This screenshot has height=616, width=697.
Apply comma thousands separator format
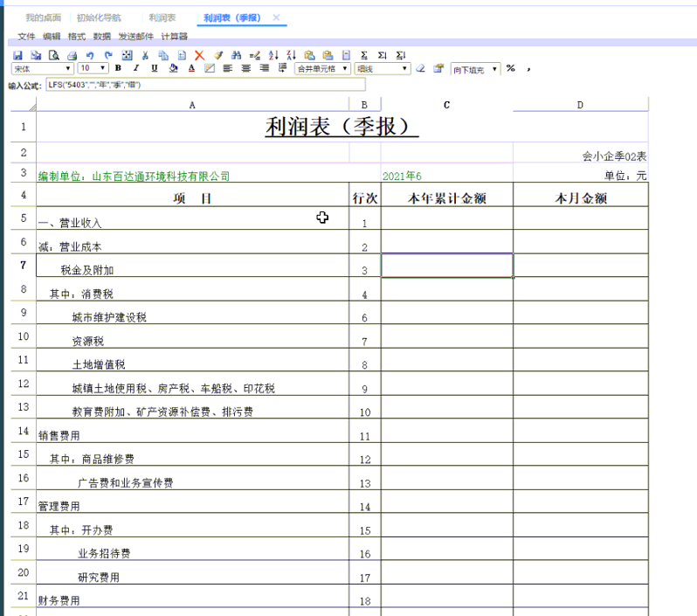tap(528, 69)
